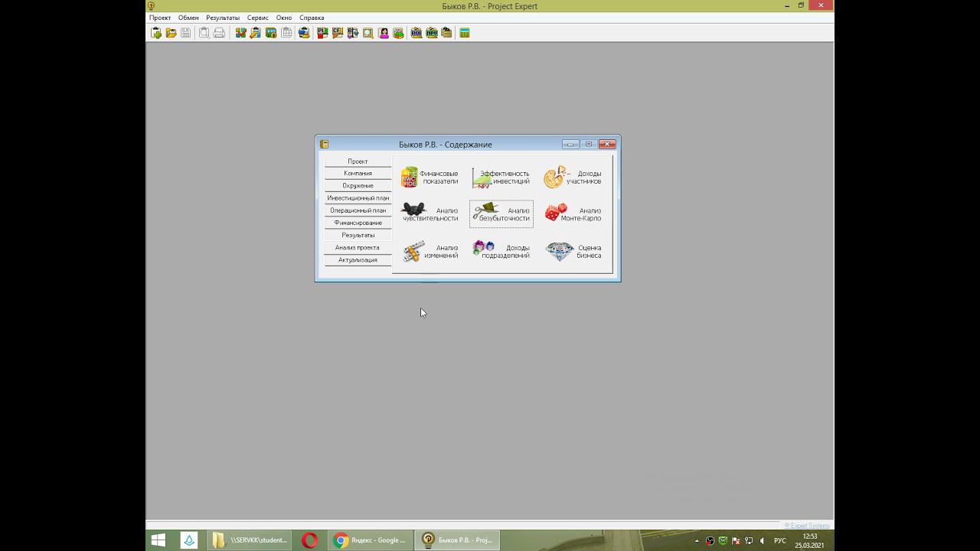
Task: Maximize the Содержание inner window
Action: pos(589,144)
